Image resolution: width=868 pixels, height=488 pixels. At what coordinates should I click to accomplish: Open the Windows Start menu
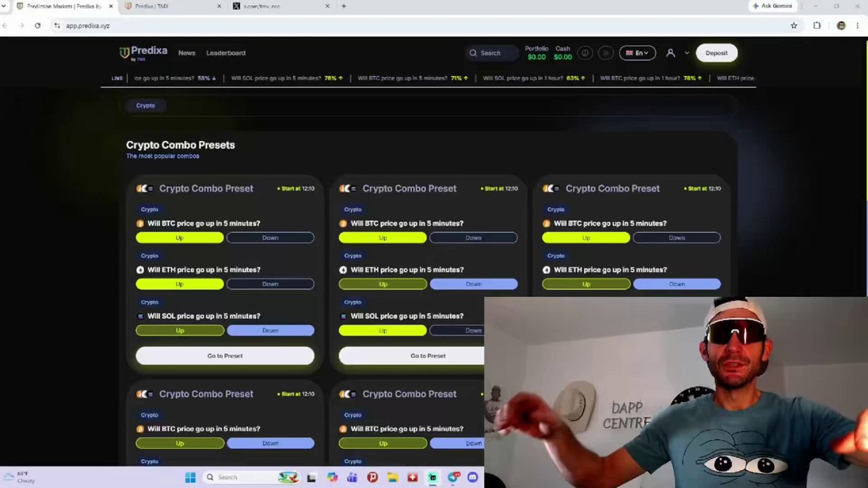click(x=190, y=477)
